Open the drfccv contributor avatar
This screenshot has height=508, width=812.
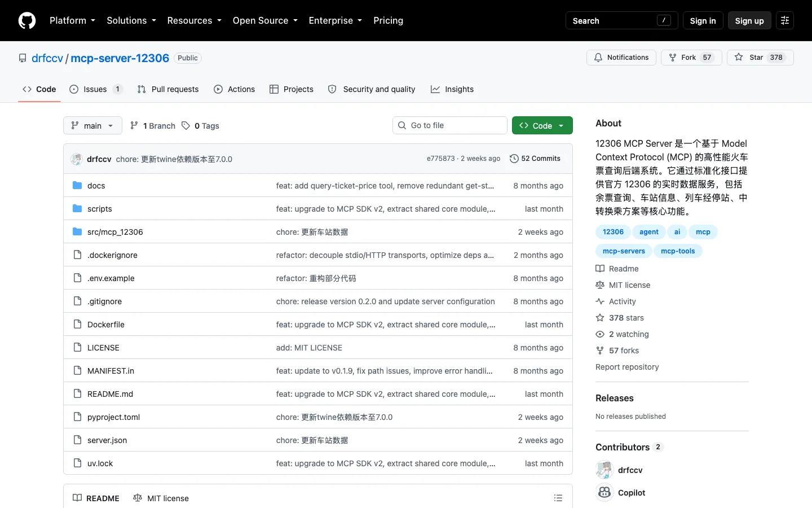[604, 470]
